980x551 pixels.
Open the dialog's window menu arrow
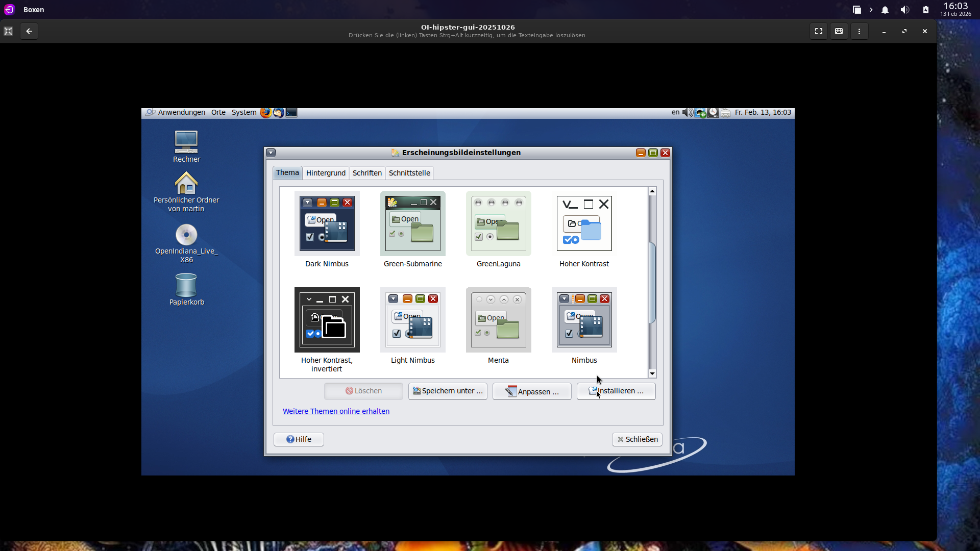click(271, 153)
